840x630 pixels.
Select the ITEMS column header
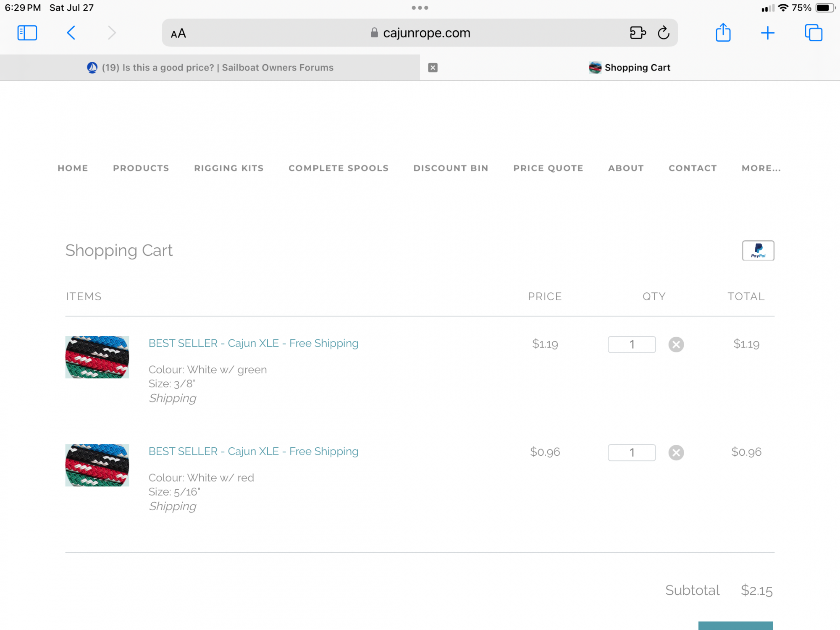pos(84,297)
